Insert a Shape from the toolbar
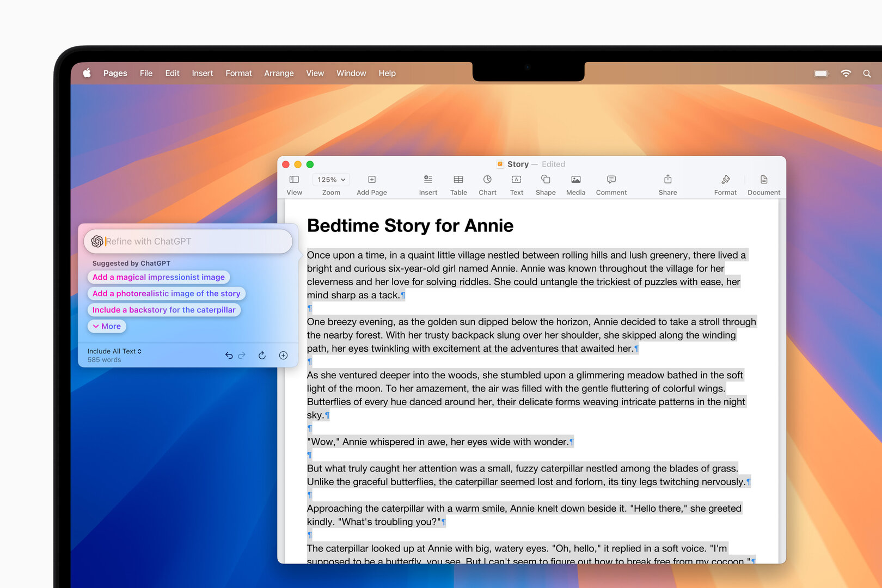 click(x=546, y=183)
